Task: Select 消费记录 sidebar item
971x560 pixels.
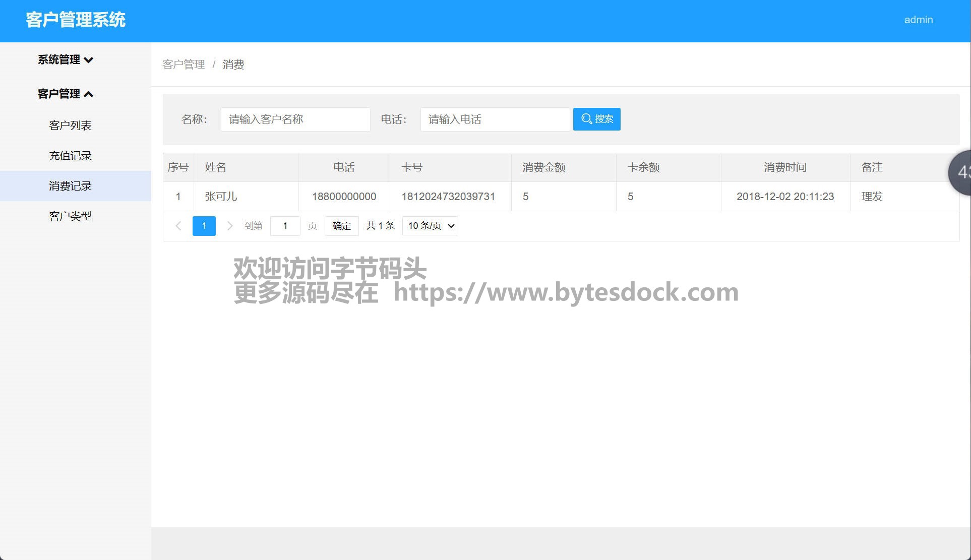Action: point(70,186)
